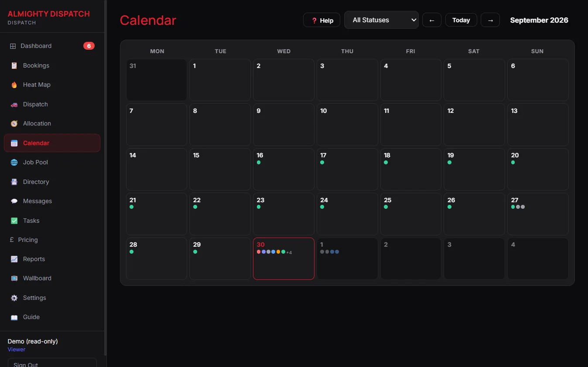Screen dimensions: 588x367
Task: Click the Wallboard TV icon
Action: (14, 278)
